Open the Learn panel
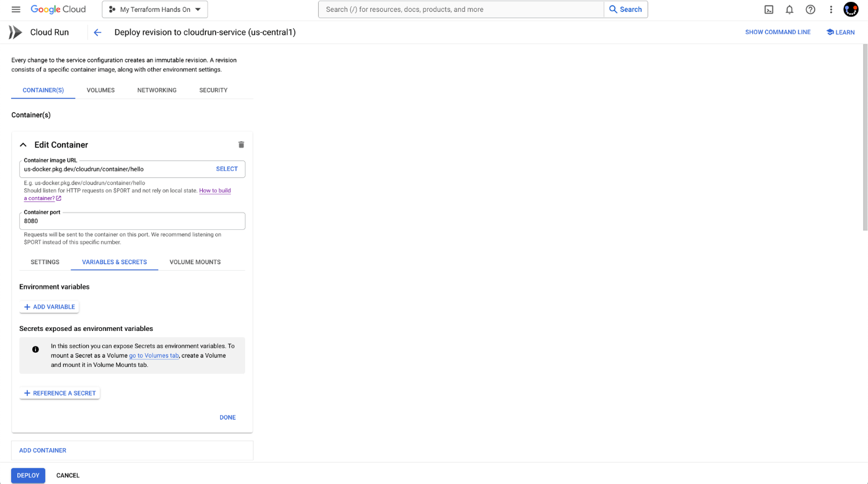This screenshot has height=484, width=868. point(840,32)
